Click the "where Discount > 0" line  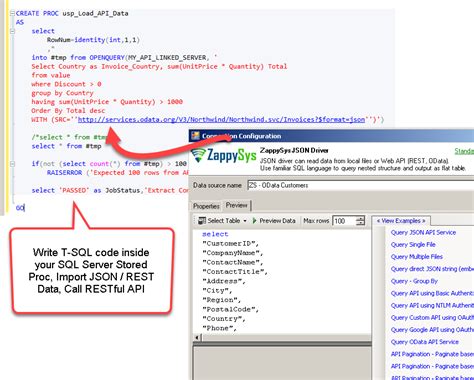pyautogui.click(x=66, y=84)
